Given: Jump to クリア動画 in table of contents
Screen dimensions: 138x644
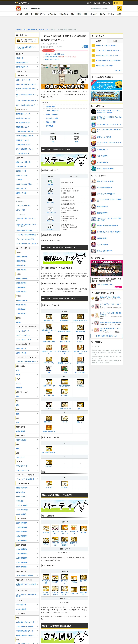Looking at the screenshot, I should (49, 126).
